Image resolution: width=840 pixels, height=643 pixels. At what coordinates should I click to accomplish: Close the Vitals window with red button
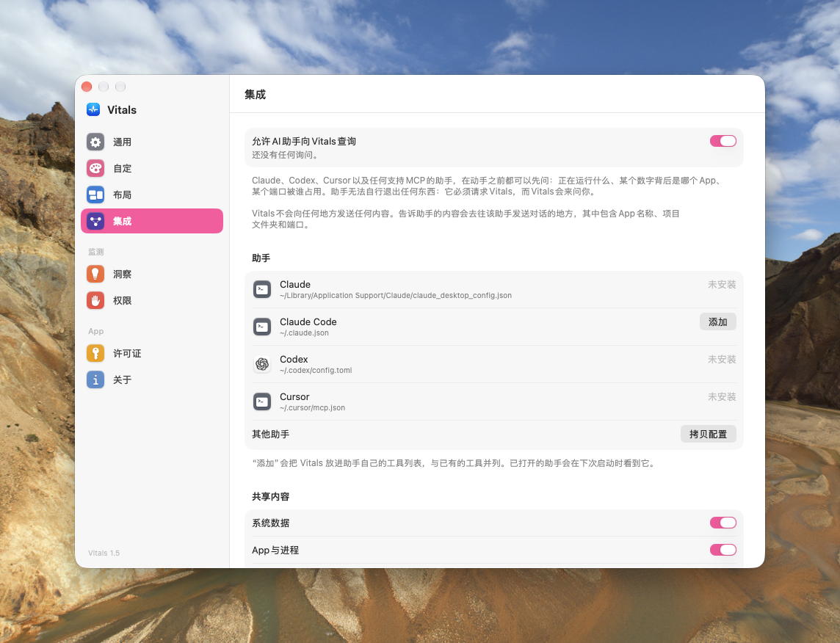click(87, 87)
